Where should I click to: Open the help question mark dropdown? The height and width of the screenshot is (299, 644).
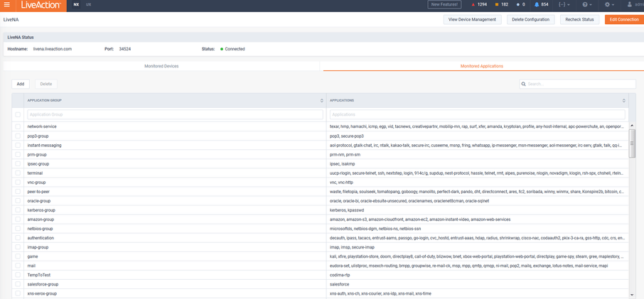pyautogui.click(x=587, y=4)
